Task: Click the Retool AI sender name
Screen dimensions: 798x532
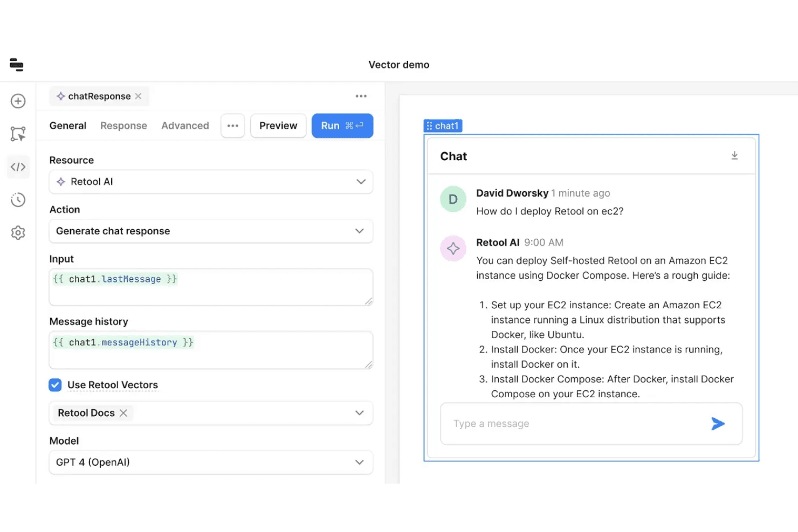Action: coord(498,243)
